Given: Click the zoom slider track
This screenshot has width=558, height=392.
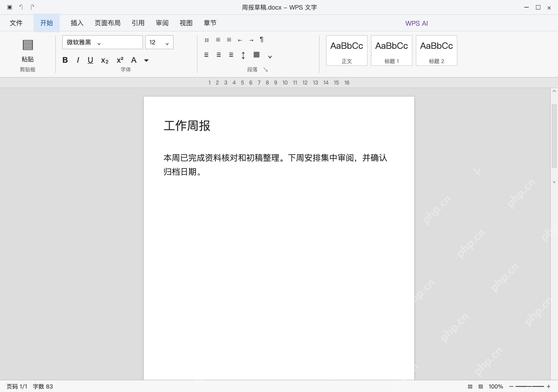Looking at the screenshot, I should click(530, 386).
